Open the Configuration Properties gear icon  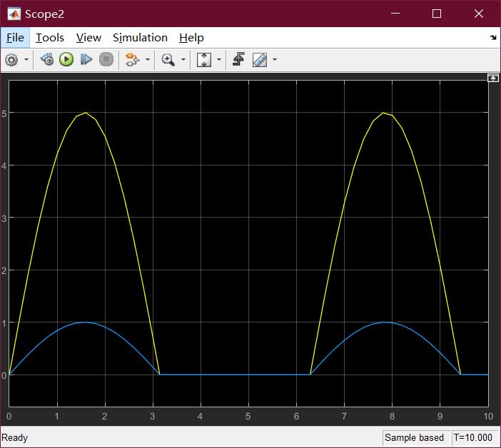pyautogui.click(x=11, y=60)
